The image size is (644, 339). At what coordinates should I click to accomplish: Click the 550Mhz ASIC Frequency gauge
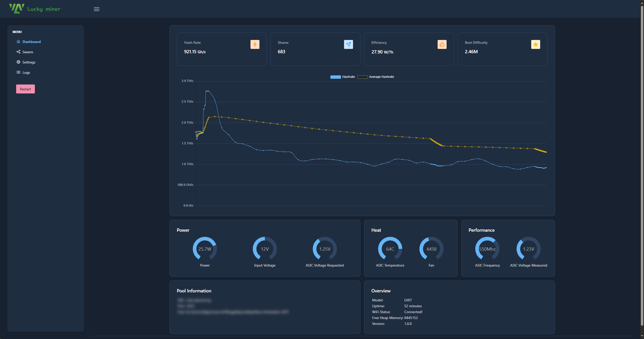coord(487,249)
